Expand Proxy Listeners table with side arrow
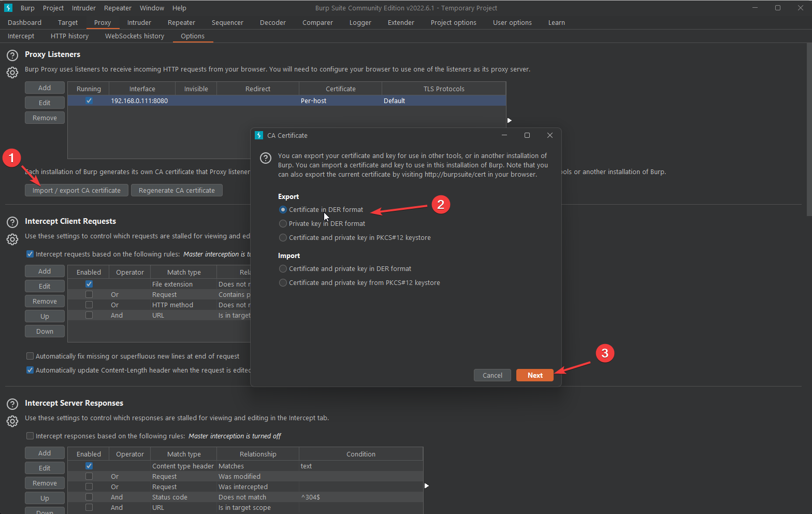Viewport: 812px width, 514px height. coord(510,120)
